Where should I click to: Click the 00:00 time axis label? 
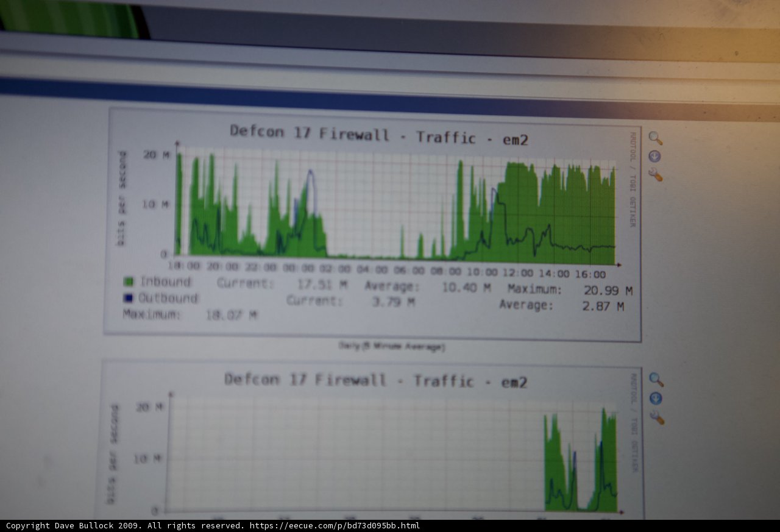tap(299, 268)
